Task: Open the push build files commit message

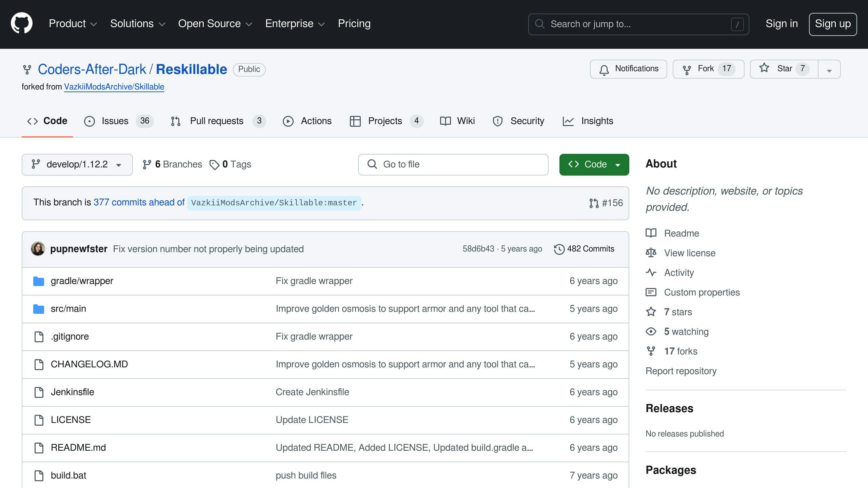Action: pyautogui.click(x=306, y=475)
